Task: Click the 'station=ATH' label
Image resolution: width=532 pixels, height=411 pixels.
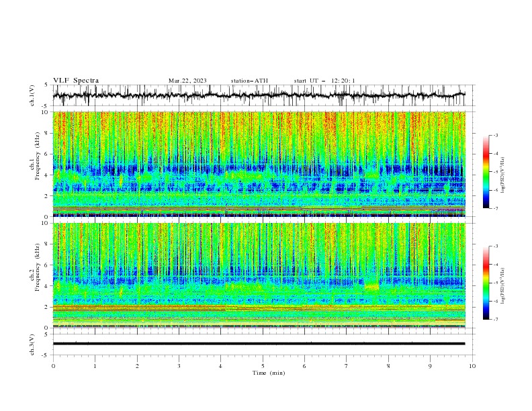Action: 249,81
